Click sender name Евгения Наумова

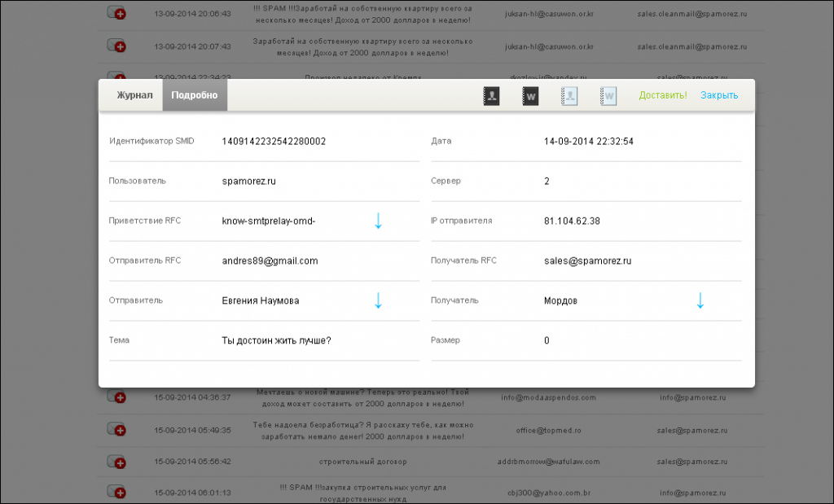[x=261, y=301]
